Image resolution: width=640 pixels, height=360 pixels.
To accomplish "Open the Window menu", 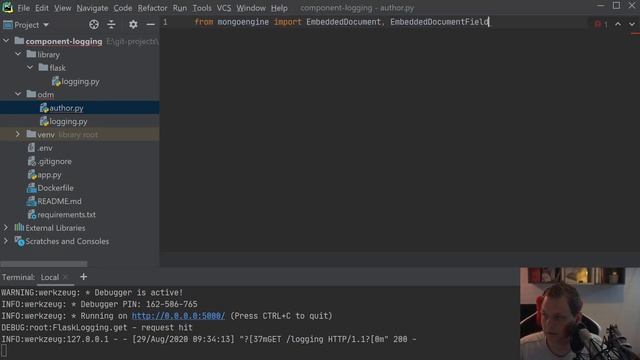I will [x=251, y=8].
